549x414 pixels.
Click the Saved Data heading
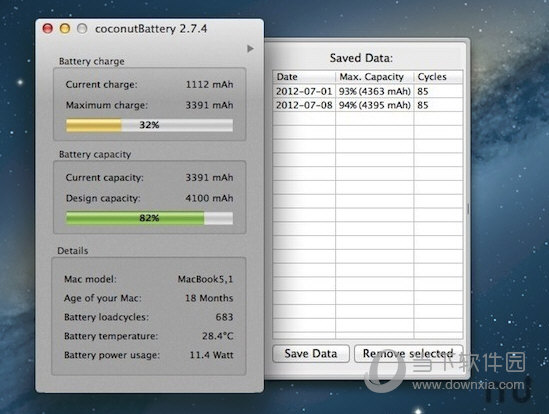click(x=361, y=58)
